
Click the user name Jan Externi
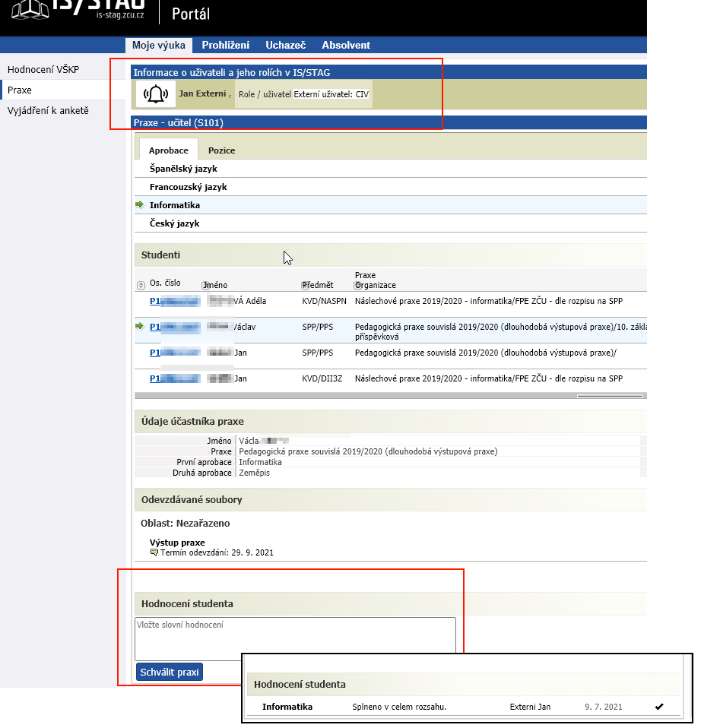click(x=202, y=93)
